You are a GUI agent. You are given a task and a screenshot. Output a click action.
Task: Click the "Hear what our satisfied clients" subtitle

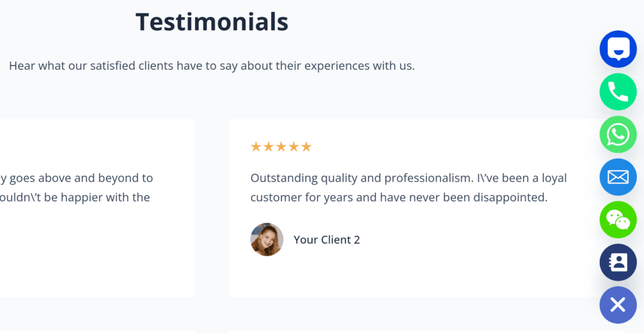[212, 65]
